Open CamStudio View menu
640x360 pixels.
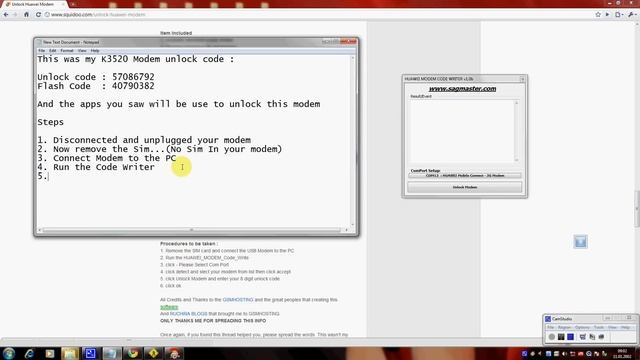tap(612, 327)
